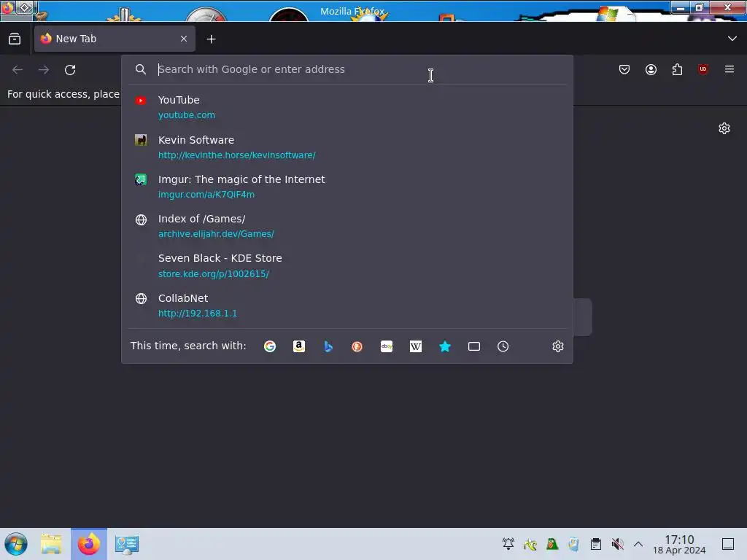Select Seven Black - KDE Store suggestion

(x=347, y=265)
